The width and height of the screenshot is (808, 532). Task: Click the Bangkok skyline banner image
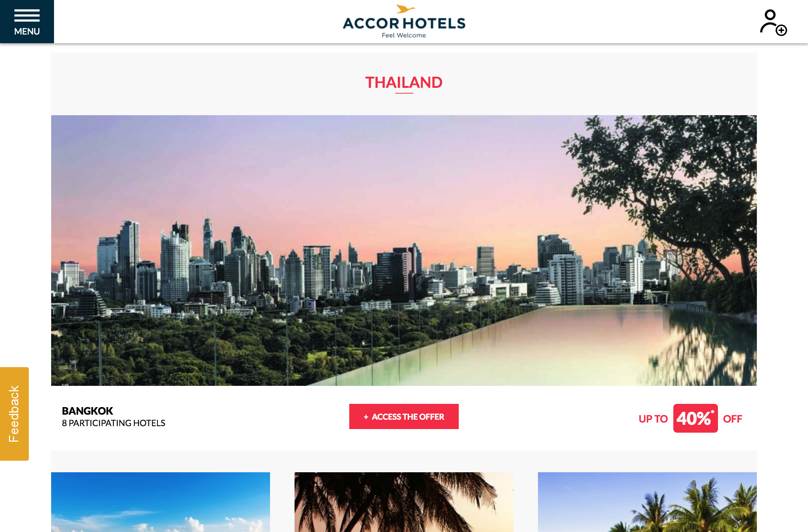point(404,251)
